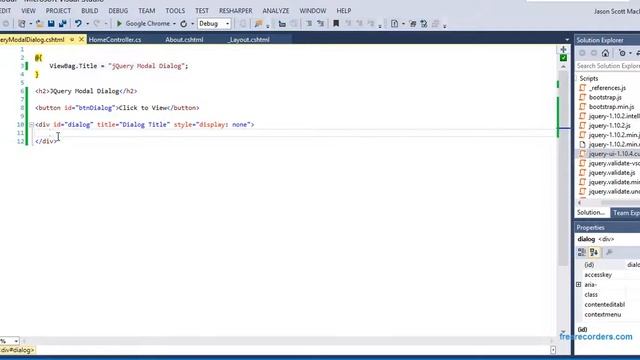Open the TEST menu
The image size is (640, 360).
tap(202, 11)
